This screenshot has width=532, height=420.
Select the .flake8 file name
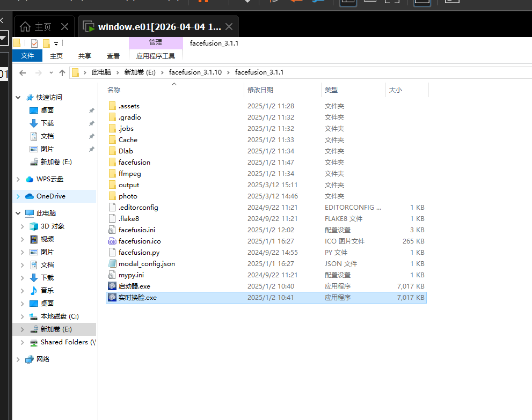pyautogui.click(x=129, y=219)
